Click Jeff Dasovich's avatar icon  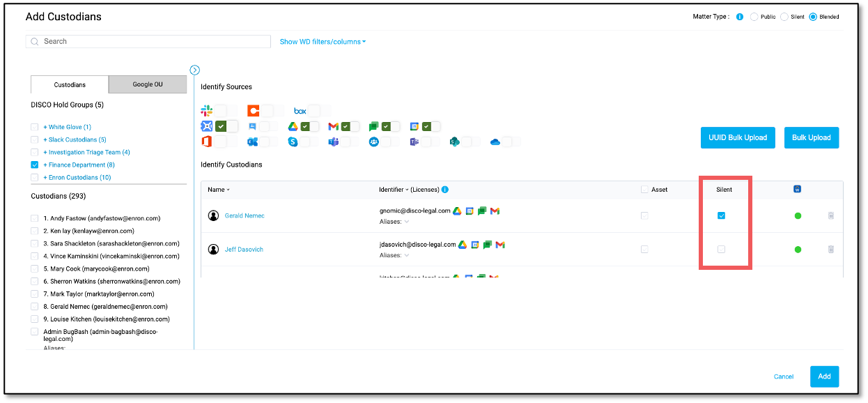tap(214, 249)
